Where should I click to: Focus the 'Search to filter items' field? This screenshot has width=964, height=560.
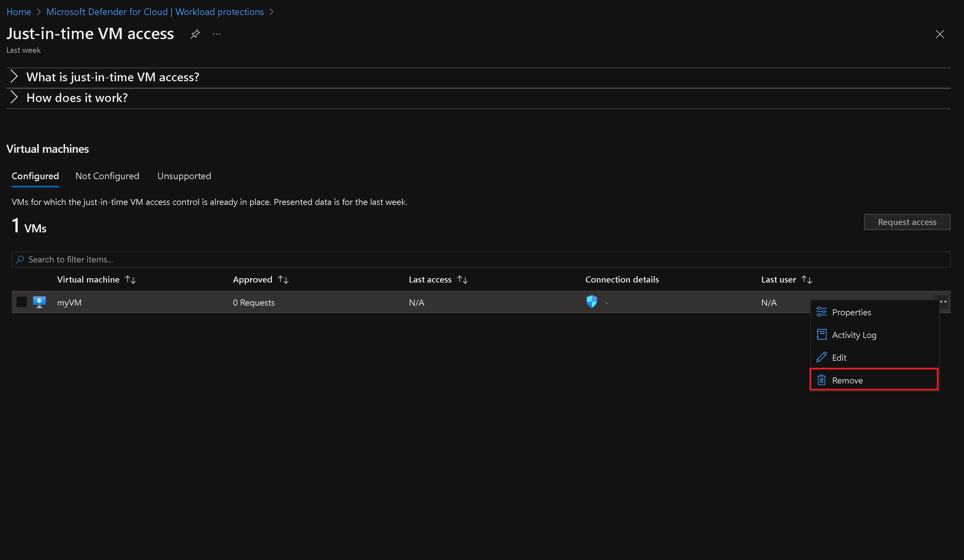(x=481, y=259)
